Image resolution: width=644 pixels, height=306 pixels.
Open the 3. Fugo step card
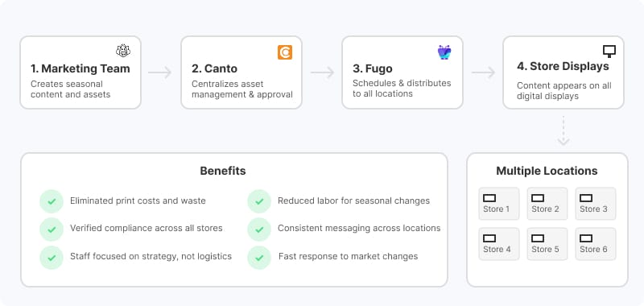click(402, 72)
